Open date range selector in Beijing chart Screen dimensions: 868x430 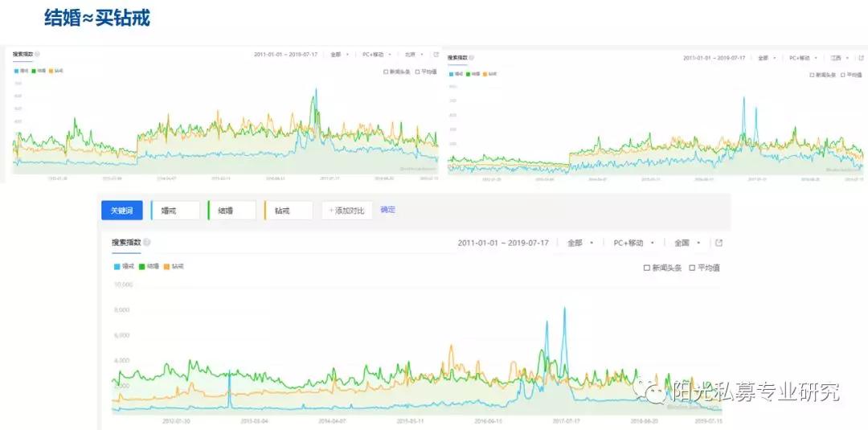point(285,54)
